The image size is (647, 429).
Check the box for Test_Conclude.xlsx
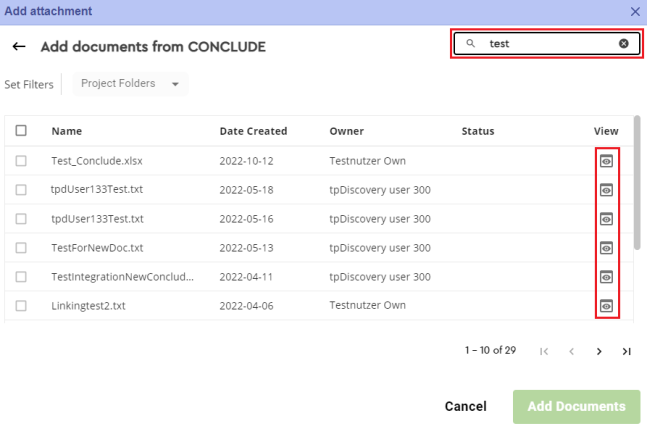[21, 160]
